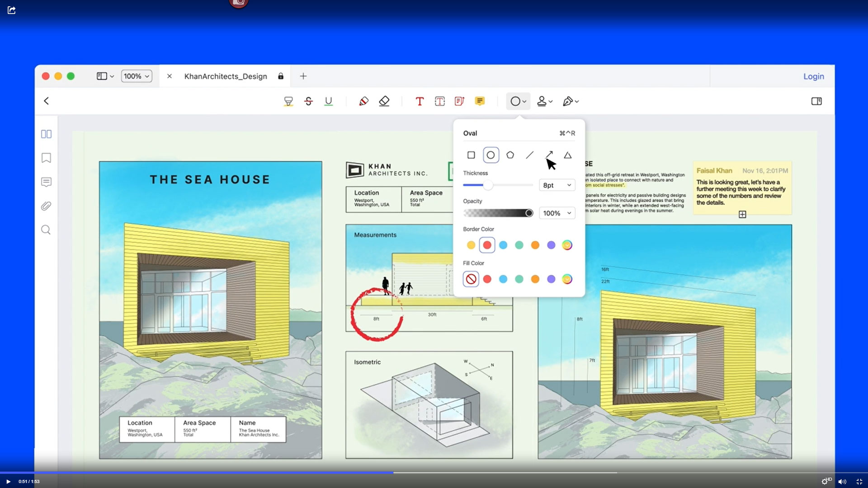Viewport: 868px width, 488px height.
Task: Select the Pencil drawing tool
Action: click(364, 101)
